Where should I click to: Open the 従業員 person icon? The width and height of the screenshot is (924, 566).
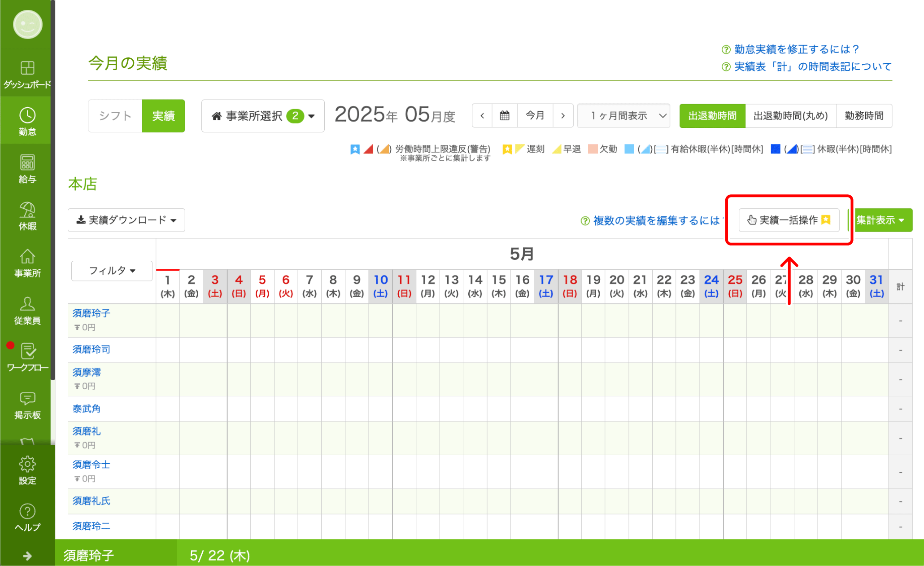[x=27, y=310]
